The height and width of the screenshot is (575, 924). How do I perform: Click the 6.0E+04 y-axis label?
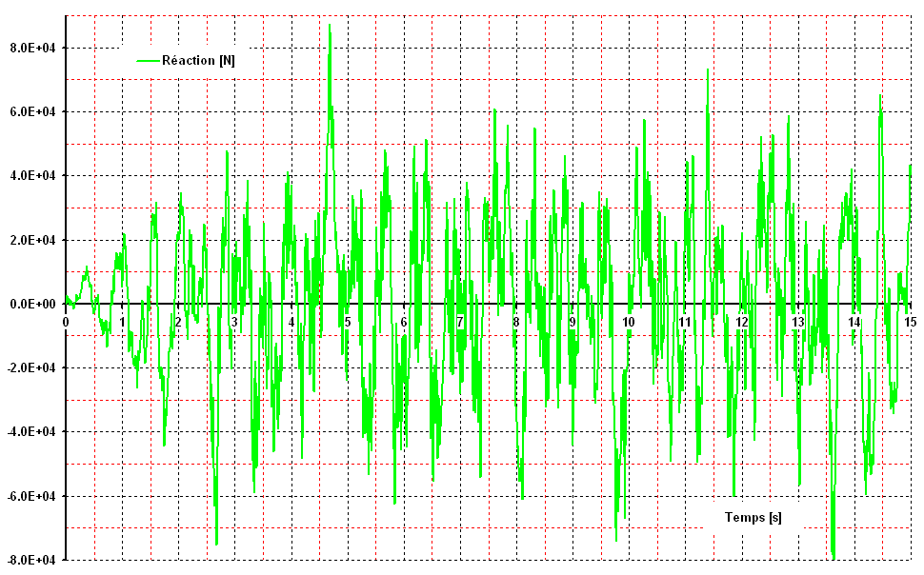(32, 111)
